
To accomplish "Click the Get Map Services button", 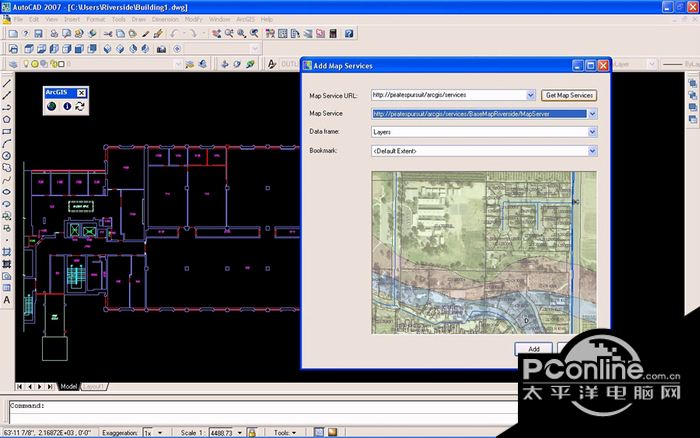I will (x=569, y=95).
